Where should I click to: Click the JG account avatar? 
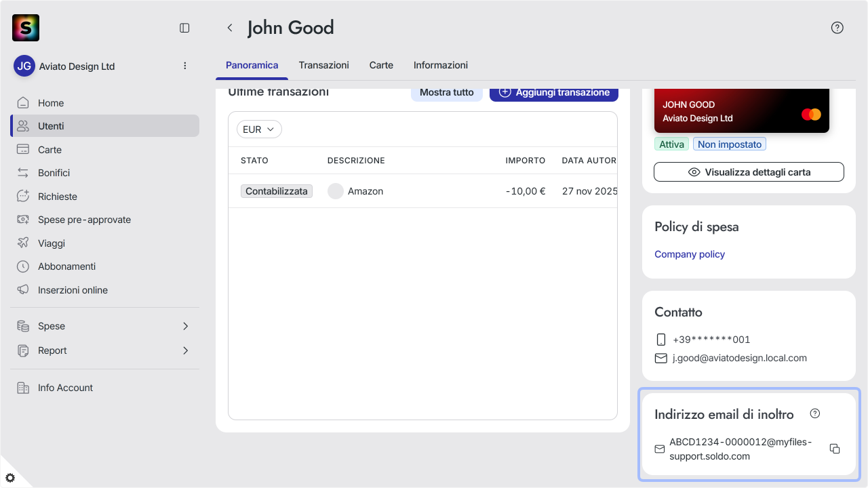24,66
